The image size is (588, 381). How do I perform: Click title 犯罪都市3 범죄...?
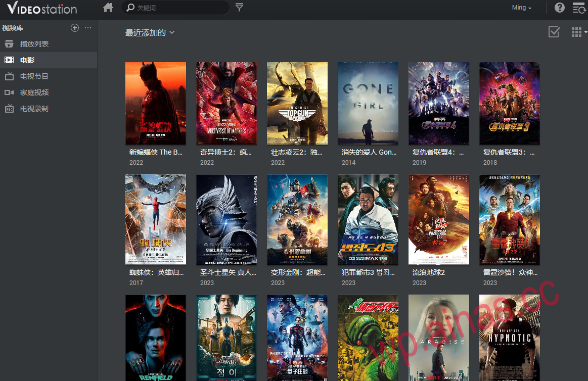[x=368, y=272]
